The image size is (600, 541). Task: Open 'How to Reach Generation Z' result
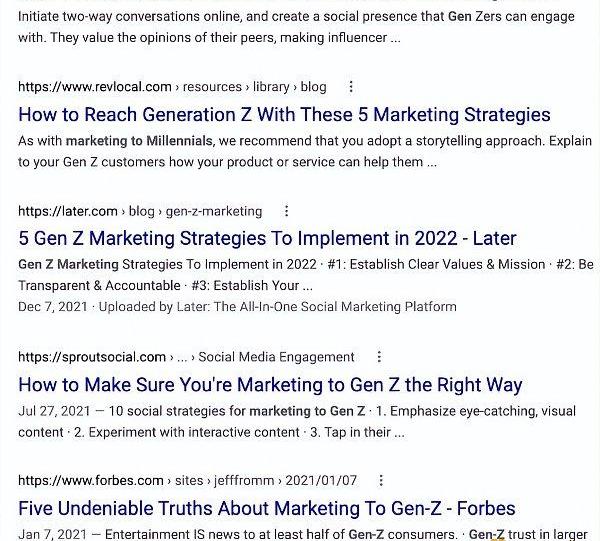click(x=284, y=115)
